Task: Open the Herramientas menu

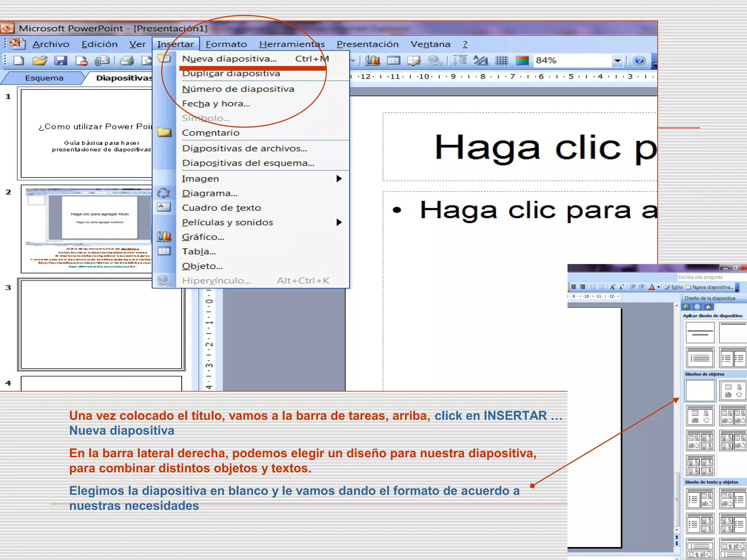Action: pyautogui.click(x=292, y=44)
